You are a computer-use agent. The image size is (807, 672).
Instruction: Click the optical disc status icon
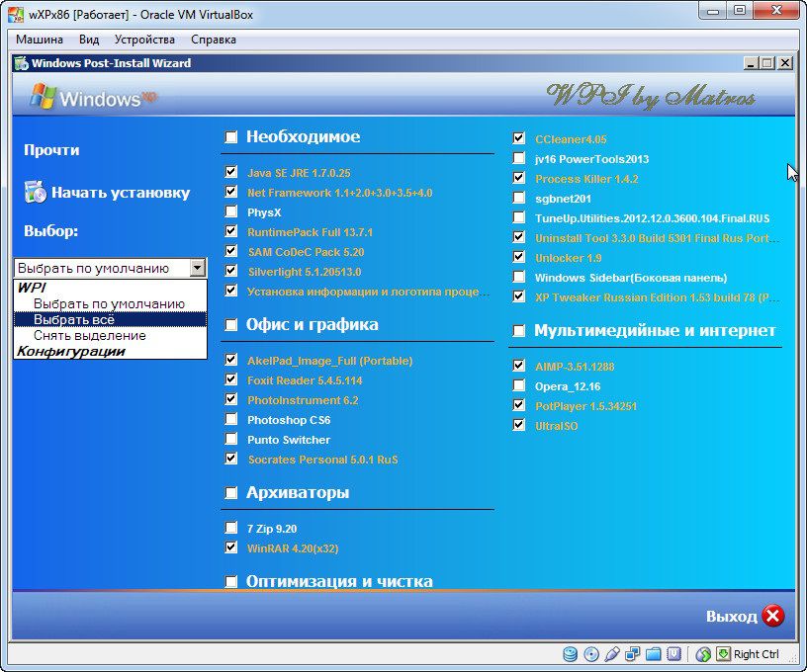[591, 654]
